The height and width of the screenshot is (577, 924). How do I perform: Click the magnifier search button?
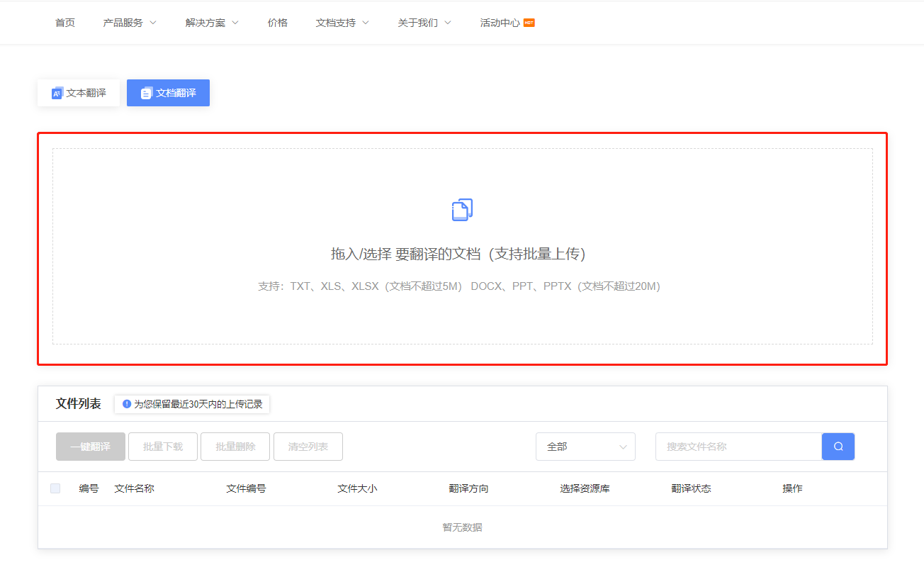coord(838,447)
